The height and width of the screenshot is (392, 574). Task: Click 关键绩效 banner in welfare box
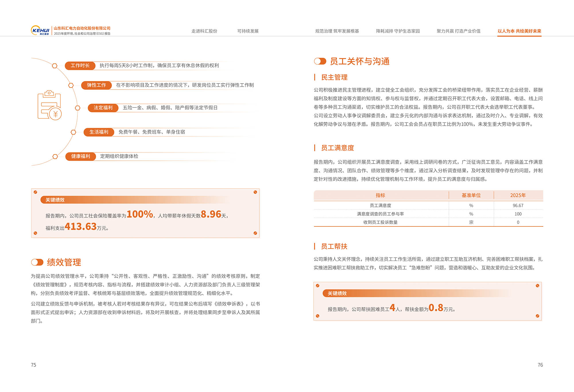point(55,200)
